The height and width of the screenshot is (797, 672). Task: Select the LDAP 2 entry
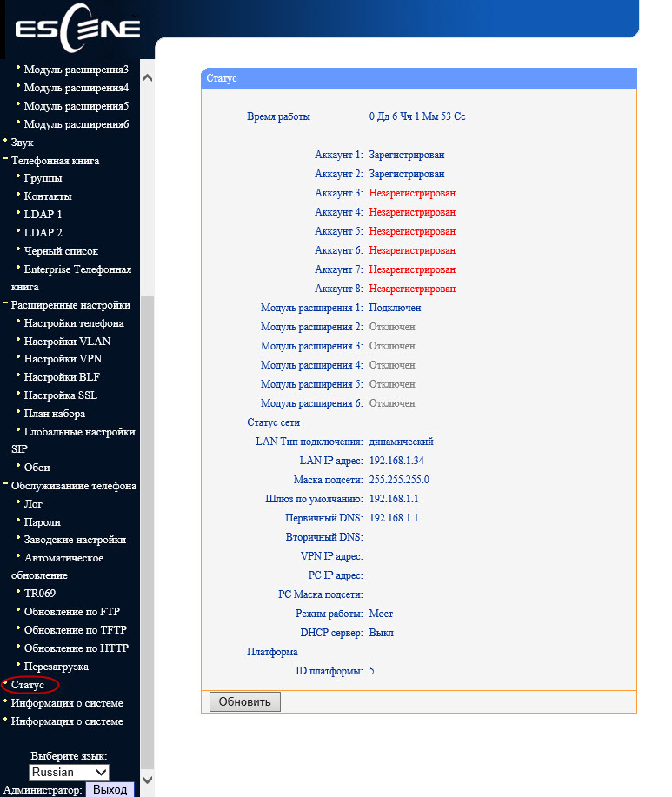click(43, 233)
